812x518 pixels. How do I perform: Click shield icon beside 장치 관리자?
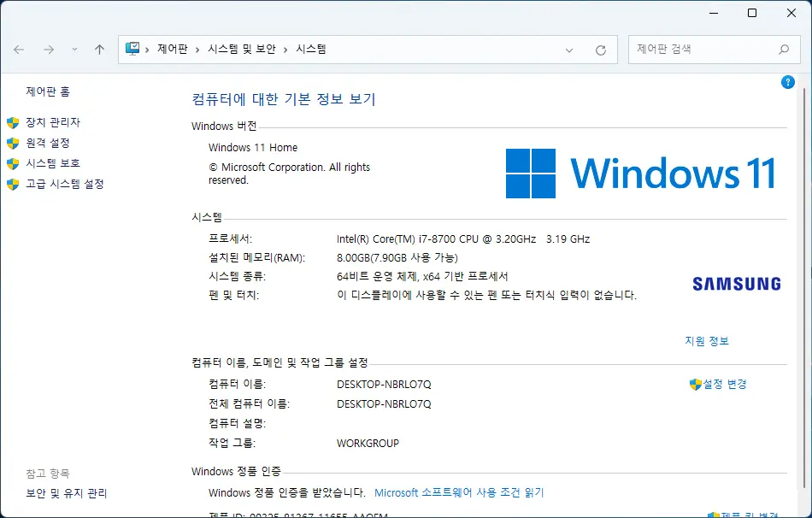[x=13, y=123]
